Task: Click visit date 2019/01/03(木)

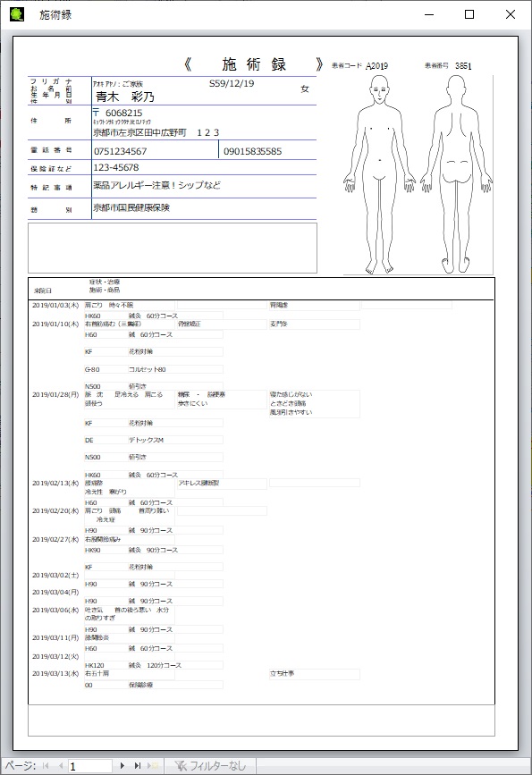Action: (55, 306)
